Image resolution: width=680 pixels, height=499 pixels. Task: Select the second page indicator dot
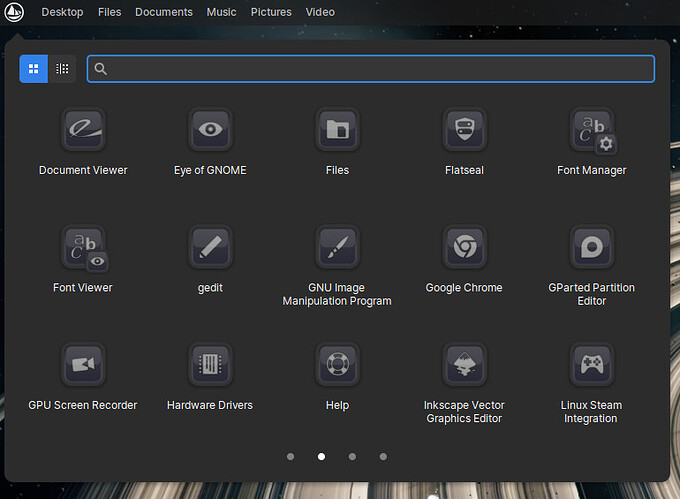(321, 457)
